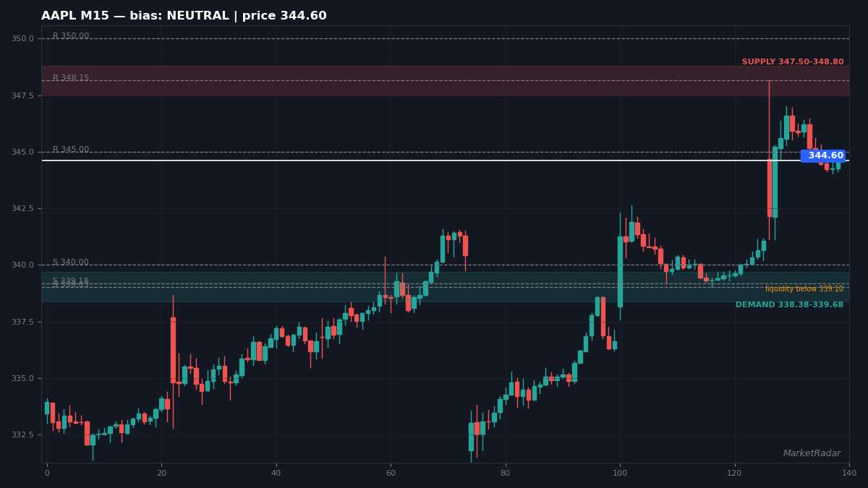Click the 340.0 y-axis tick label
Viewport: 868px width, 488px height.
(22, 265)
